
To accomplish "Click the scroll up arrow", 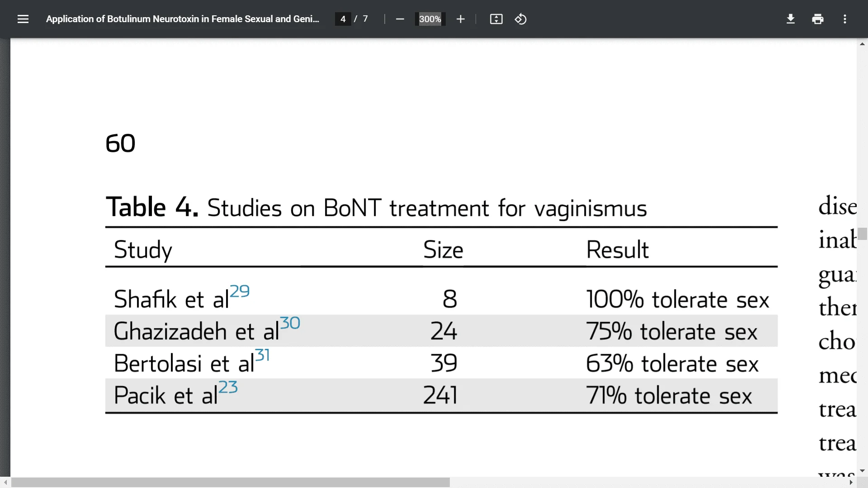I will point(862,44).
